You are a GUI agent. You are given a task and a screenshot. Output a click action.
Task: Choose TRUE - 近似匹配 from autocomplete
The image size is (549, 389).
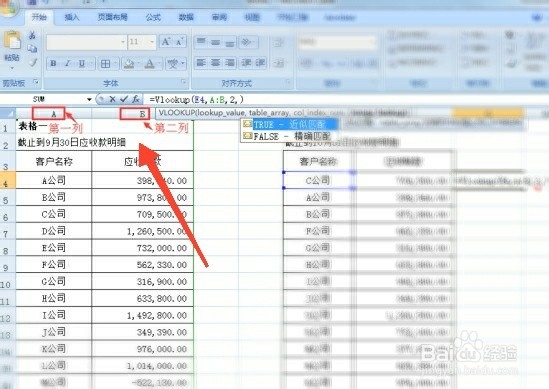289,124
